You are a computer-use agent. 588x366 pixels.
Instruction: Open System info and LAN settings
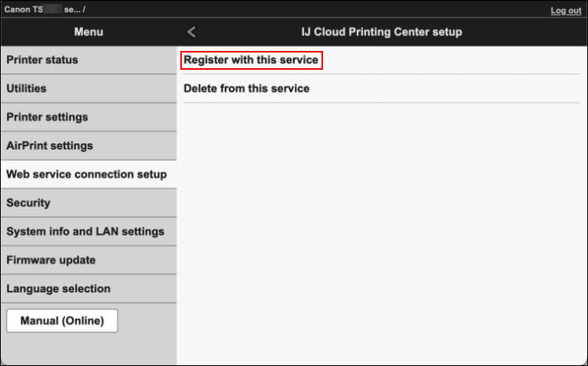click(85, 231)
